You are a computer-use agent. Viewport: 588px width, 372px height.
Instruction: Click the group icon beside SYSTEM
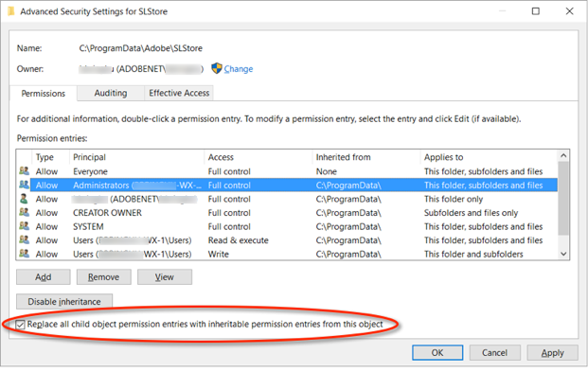pos(24,226)
